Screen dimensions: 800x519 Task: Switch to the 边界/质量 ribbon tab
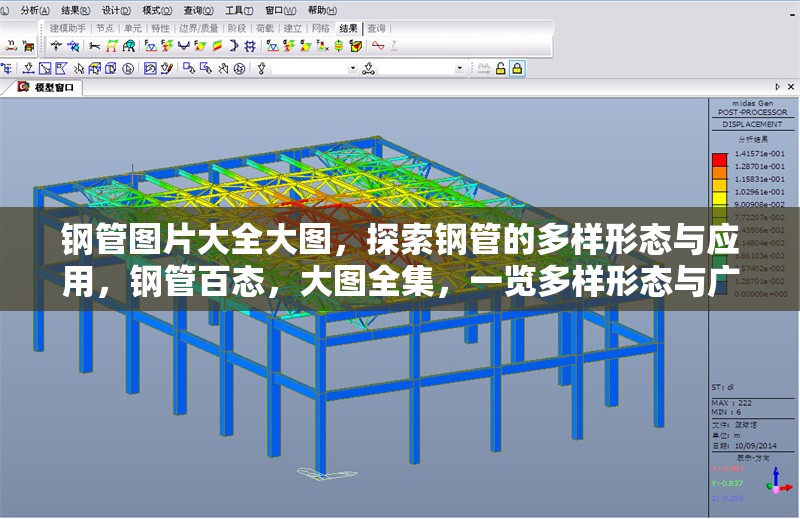(x=198, y=28)
